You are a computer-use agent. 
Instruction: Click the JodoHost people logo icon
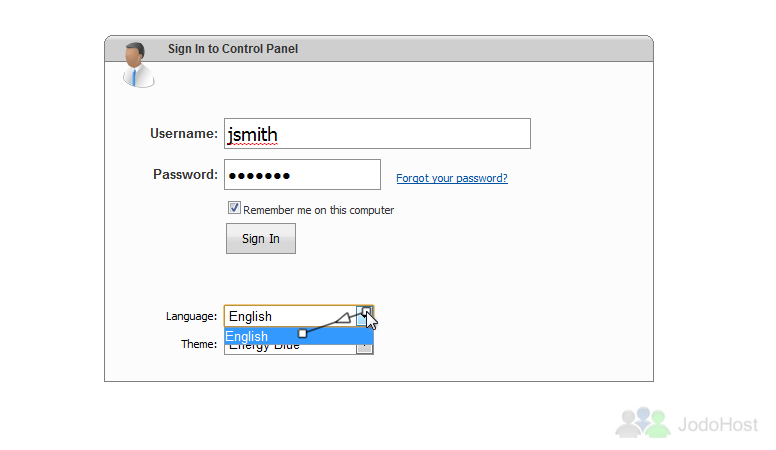click(643, 423)
